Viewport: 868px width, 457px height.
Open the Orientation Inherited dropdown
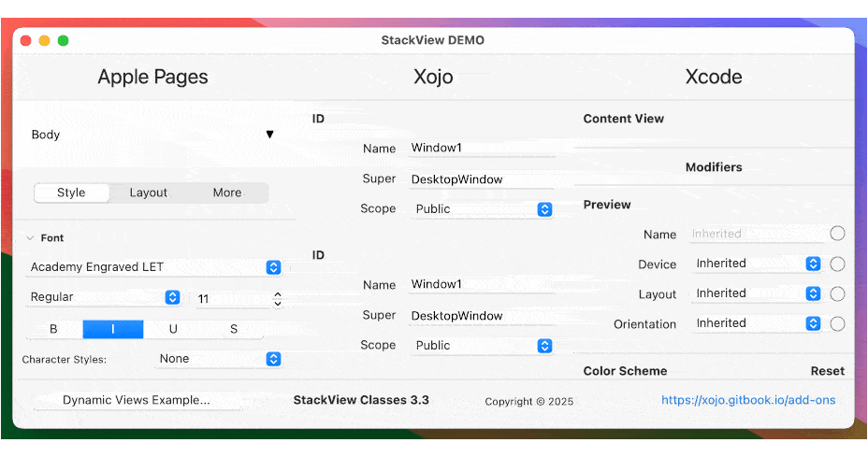(756, 323)
